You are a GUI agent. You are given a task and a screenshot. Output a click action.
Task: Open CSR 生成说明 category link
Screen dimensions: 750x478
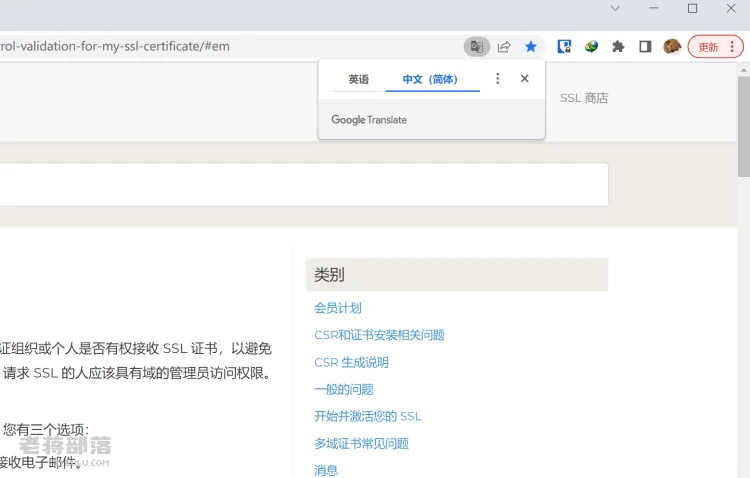point(351,362)
